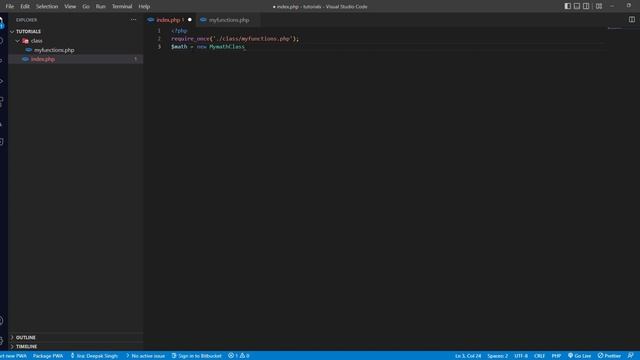Click the <?php opening tag on line 1
This screenshot has height=360, width=640.
tap(179, 31)
